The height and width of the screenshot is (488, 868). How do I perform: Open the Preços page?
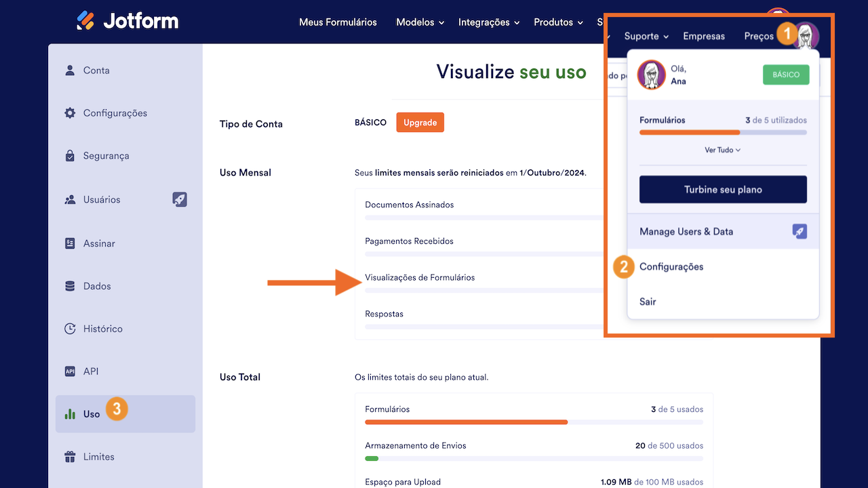pos(759,36)
